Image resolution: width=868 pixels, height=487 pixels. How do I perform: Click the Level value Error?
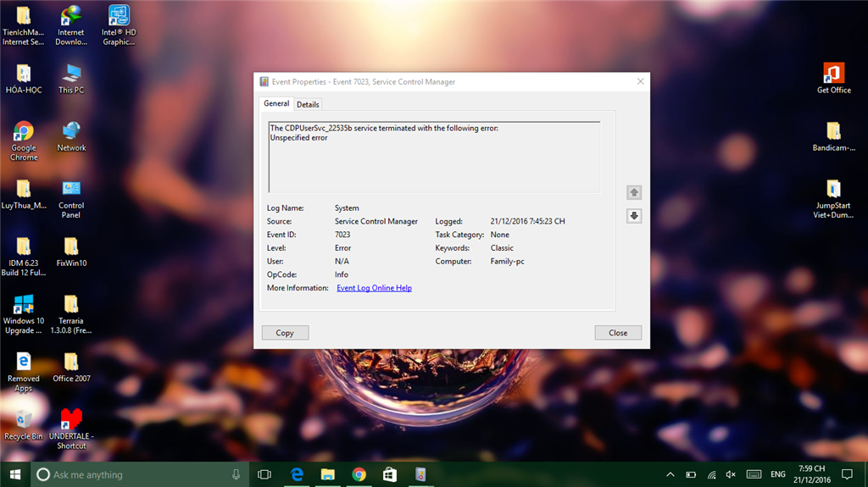tap(342, 248)
